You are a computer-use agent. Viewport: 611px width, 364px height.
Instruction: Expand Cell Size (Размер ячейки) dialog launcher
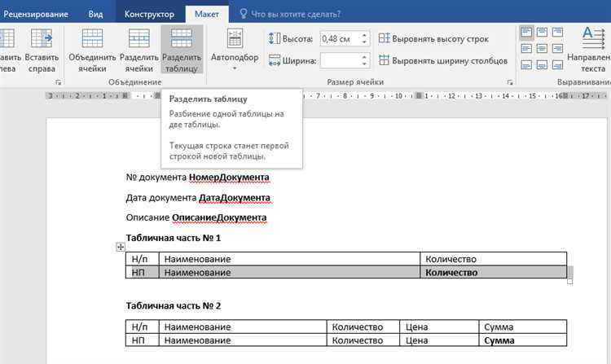[510, 82]
